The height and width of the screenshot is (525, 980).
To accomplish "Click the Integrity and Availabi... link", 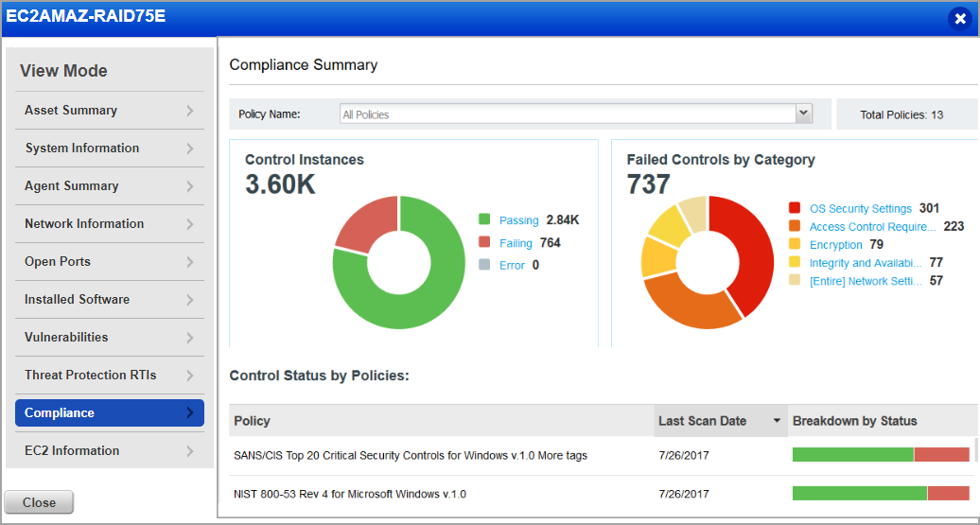I will coord(866,263).
